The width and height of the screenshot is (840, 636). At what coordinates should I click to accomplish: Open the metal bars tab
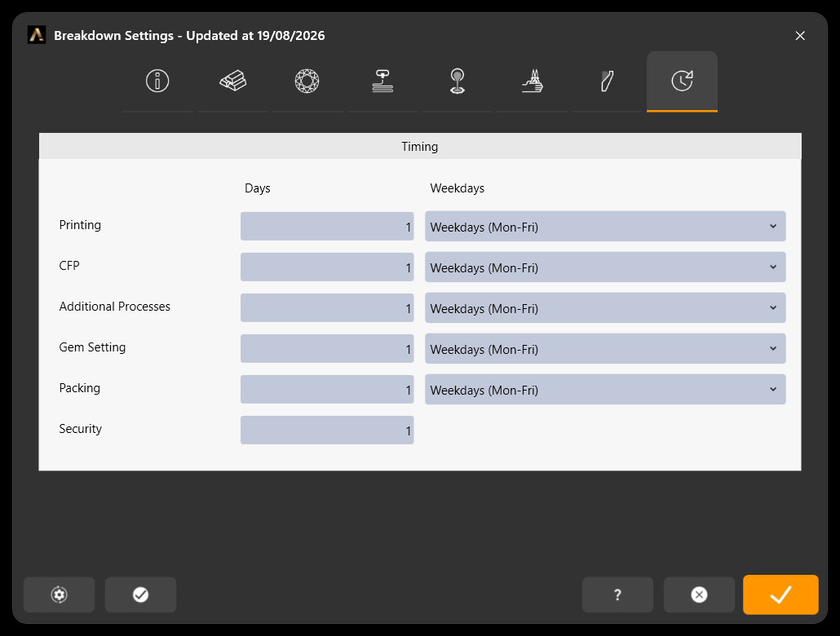pos(232,82)
